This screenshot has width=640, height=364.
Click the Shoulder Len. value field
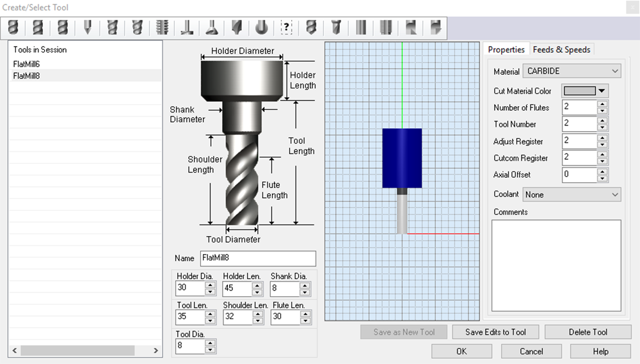(x=237, y=317)
